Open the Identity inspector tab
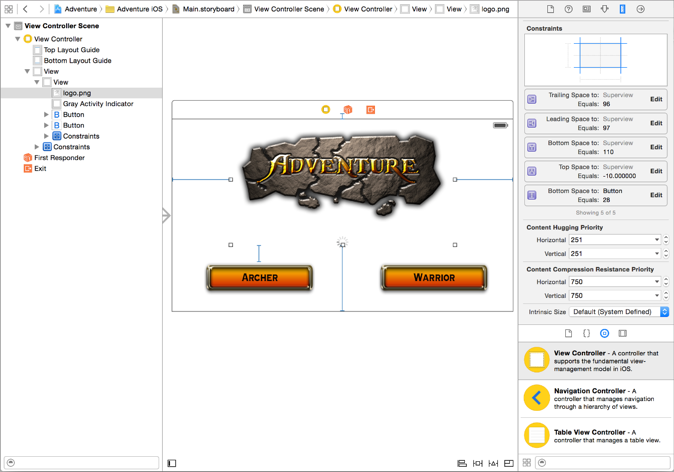Screen dimensions: 674x472 586,9
